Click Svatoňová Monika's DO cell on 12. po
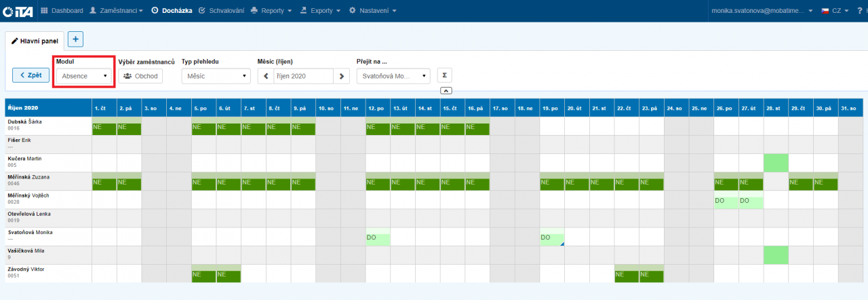 tap(378, 238)
